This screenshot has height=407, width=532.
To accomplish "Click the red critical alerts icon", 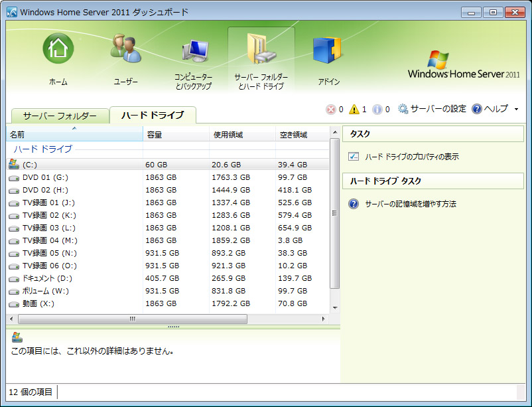I will point(330,110).
